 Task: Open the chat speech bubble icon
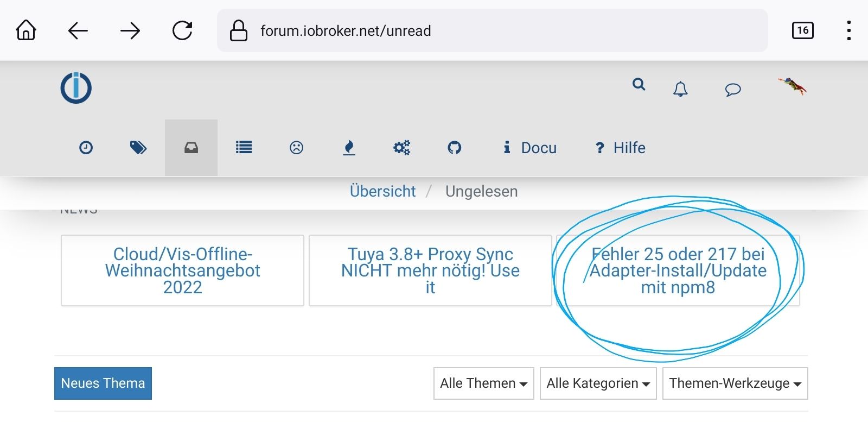click(732, 89)
